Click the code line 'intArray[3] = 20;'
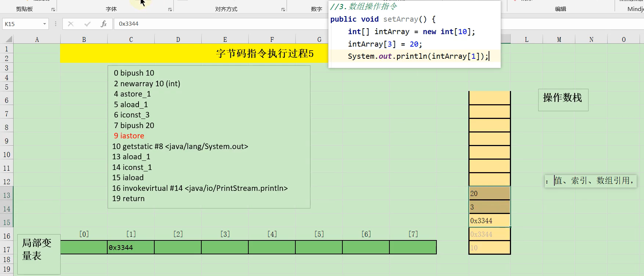This screenshot has height=276, width=644. pos(385,44)
